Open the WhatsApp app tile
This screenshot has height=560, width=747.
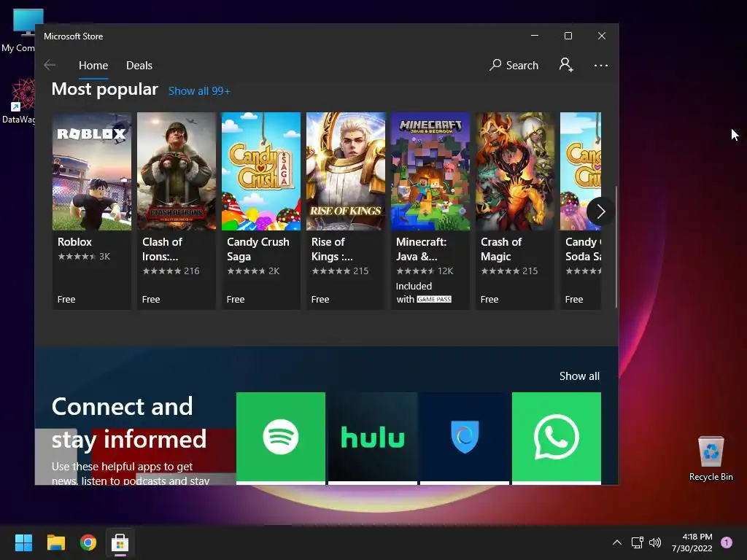tap(557, 438)
